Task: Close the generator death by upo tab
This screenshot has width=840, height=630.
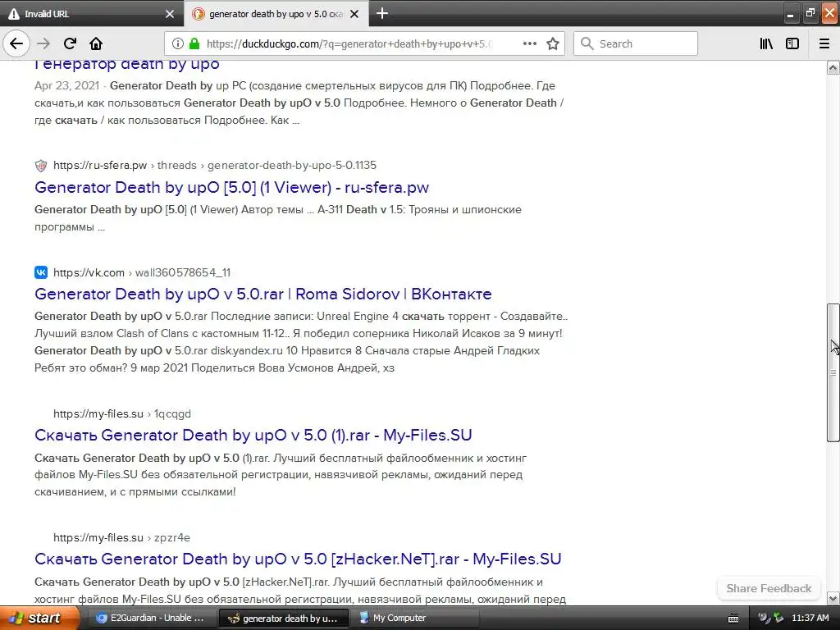Action: pyautogui.click(x=354, y=14)
